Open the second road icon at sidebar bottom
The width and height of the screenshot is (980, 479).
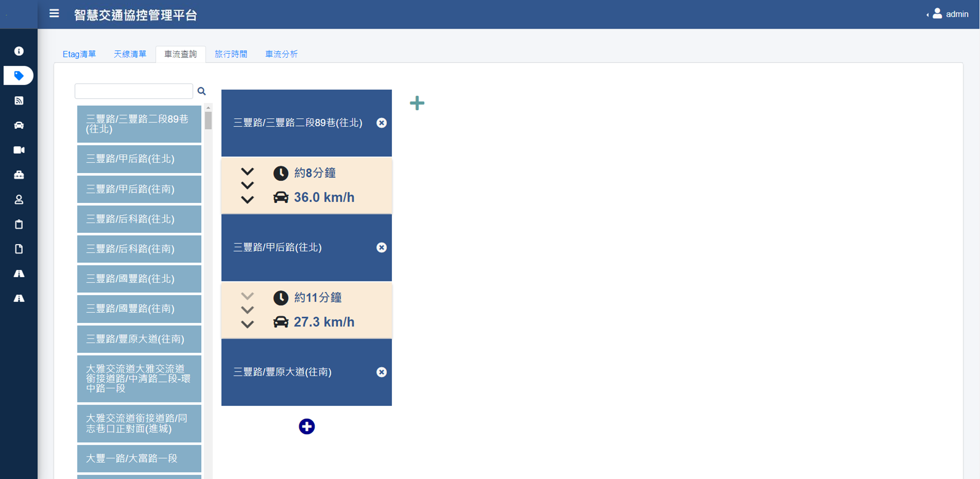click(x=19, y=298)
